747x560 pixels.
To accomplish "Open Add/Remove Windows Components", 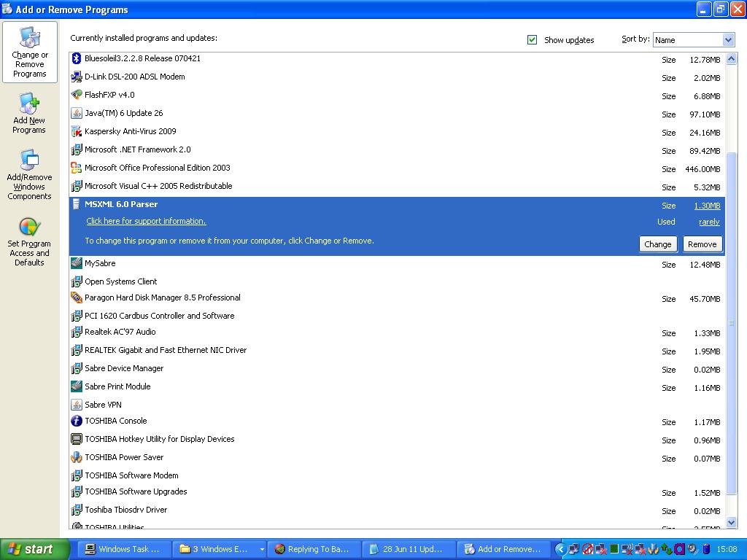I will click(x=29, y=174).
